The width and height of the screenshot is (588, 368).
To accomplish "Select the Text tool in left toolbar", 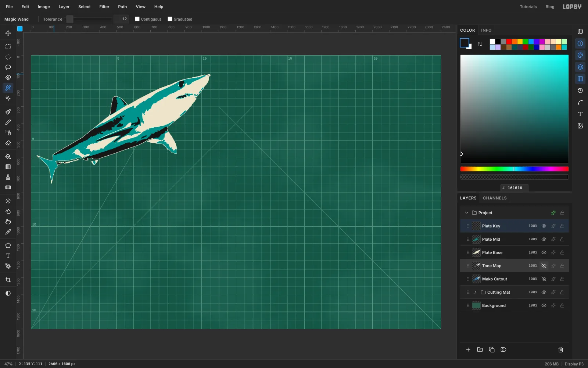I will [8, 256].
